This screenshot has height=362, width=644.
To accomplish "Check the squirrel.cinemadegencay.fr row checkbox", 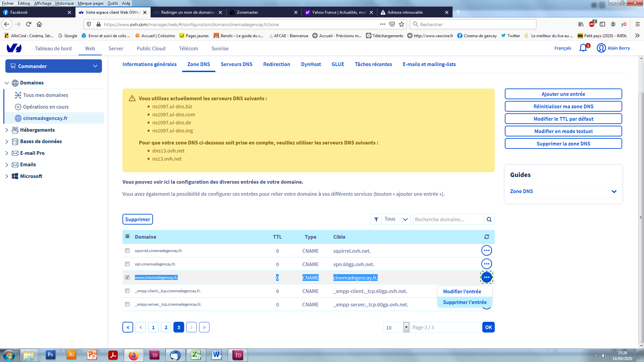I will pyautogui.click(x=127, y=251).
